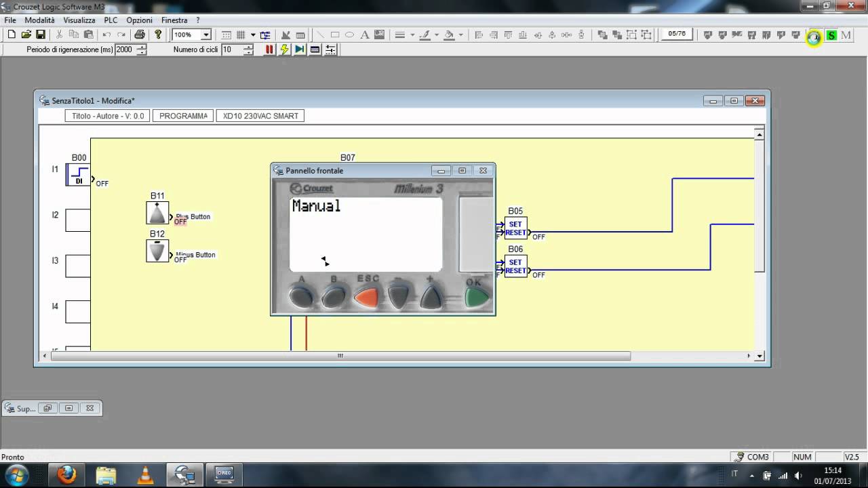The image size is (868, 488).
Task: Open a file with the folder icon
Action: (26, 35)
